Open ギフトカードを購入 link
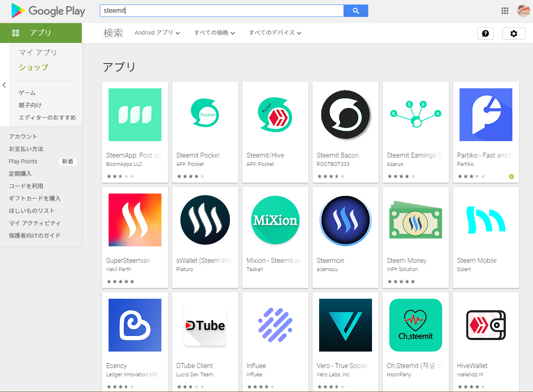Viewport: 533px width, 392px height. (35, 198)
